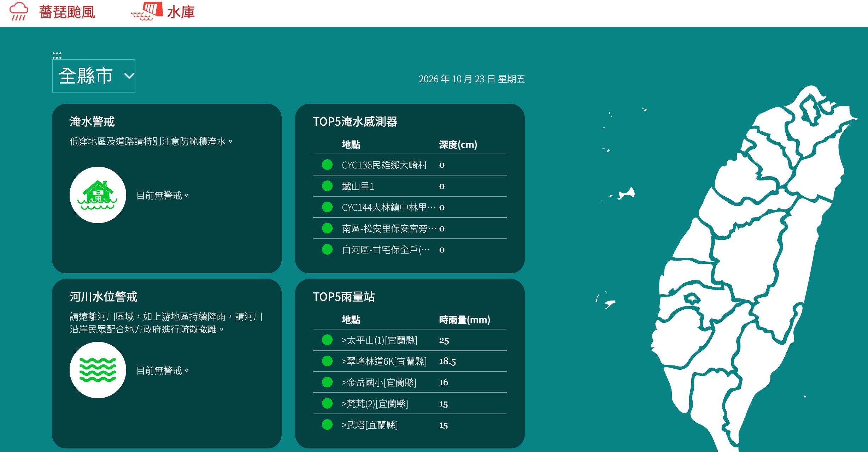This screenshot has width=868, height=452.
Task: Click 目前無警戒 text in river level card
Action: [x=163, y=370]
